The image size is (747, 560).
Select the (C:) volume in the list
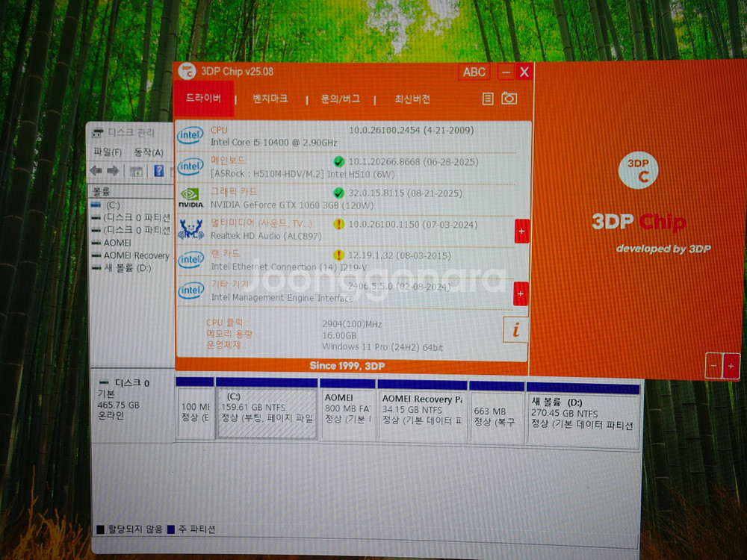tap(113, 205)
